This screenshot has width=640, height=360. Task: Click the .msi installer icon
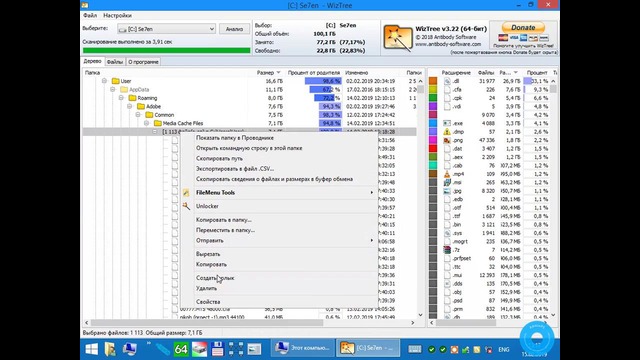click(447, 182)
